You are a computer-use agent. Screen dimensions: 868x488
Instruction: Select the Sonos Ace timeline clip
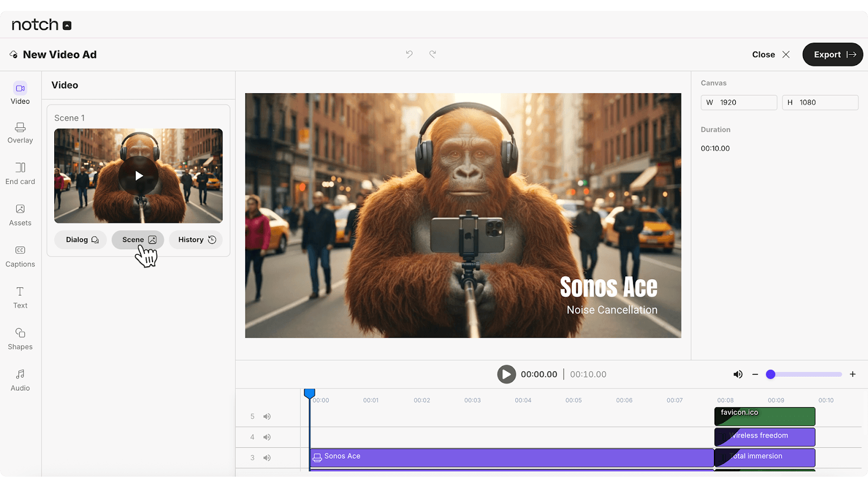512,458
